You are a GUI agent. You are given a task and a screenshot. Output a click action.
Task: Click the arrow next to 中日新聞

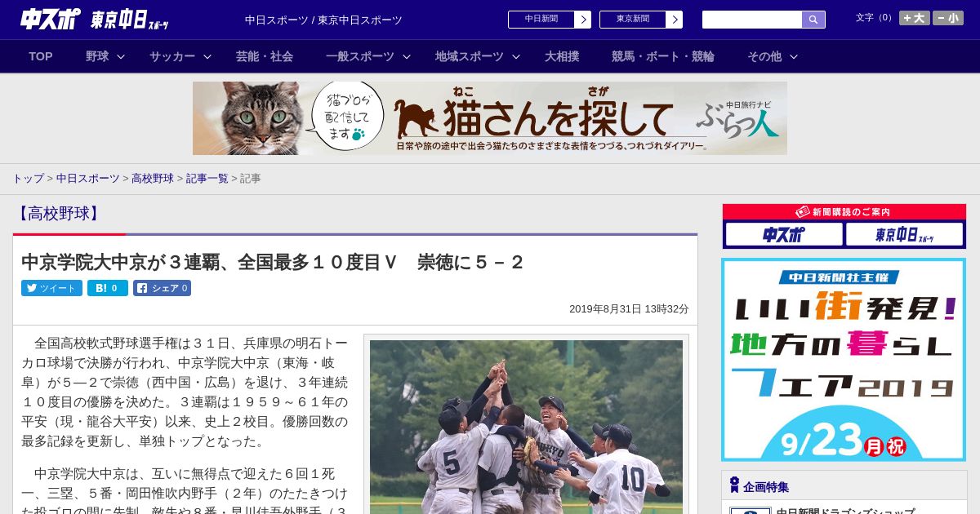coord(582,20)
